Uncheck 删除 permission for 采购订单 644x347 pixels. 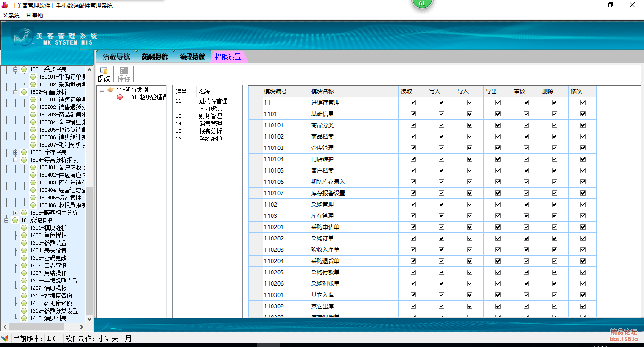coord(555,238)
